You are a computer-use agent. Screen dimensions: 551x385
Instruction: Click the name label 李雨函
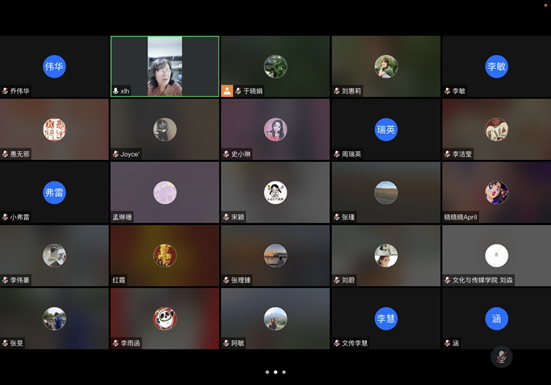pyautogui.click(x=130, y=343)
